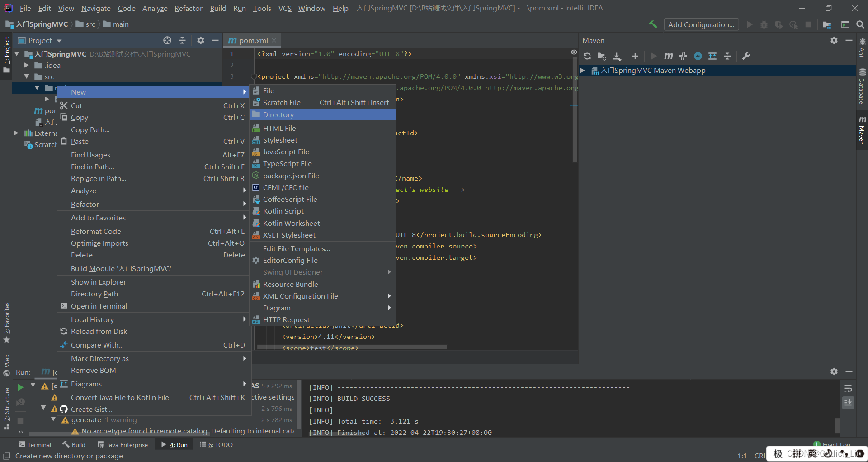Click Run Anything icon in top toolbar

tap(845, 24)
